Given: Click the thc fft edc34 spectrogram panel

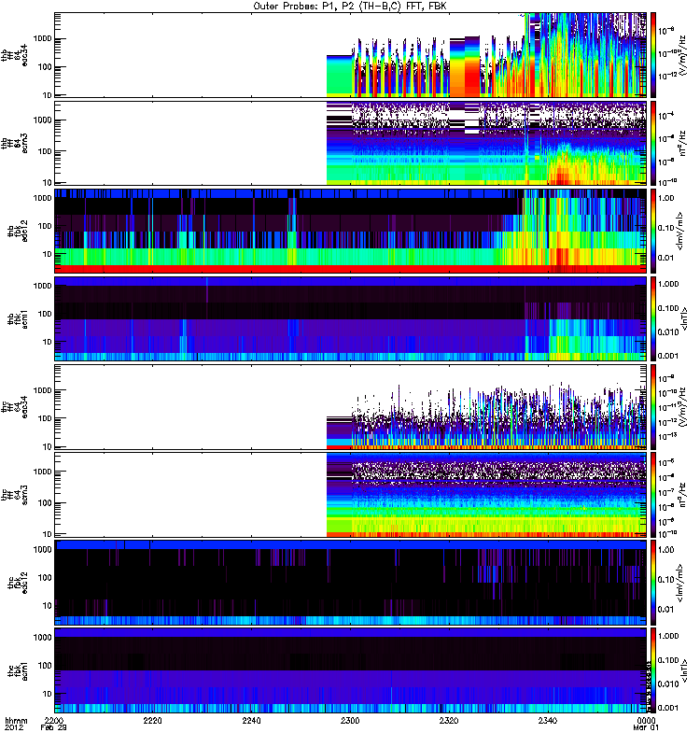Looking at the screenshot, I should point(350,406).
